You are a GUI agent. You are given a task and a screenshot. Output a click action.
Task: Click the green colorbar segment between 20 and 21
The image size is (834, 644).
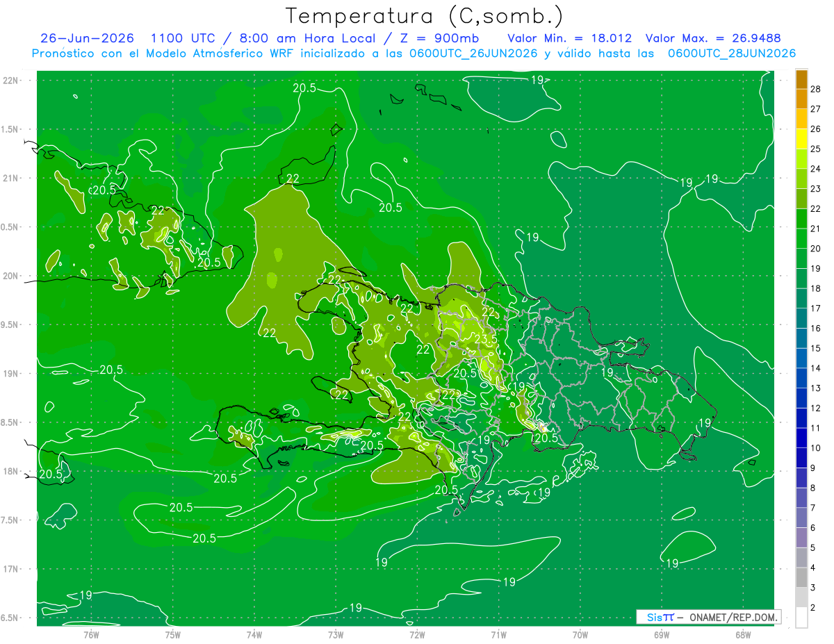801,239
